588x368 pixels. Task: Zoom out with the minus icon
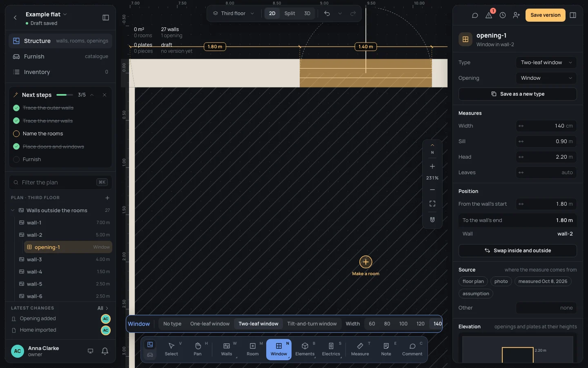(432, 190)
